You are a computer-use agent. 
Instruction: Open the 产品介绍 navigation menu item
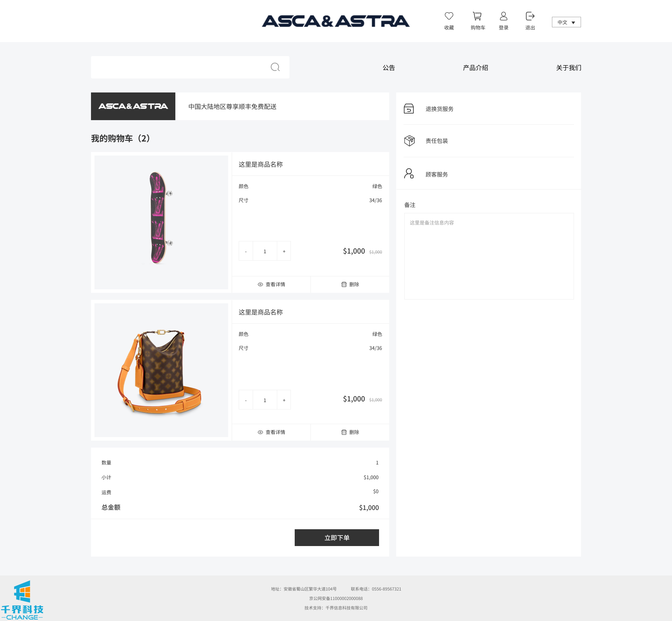pyautogui.click(x=475, y=68)
